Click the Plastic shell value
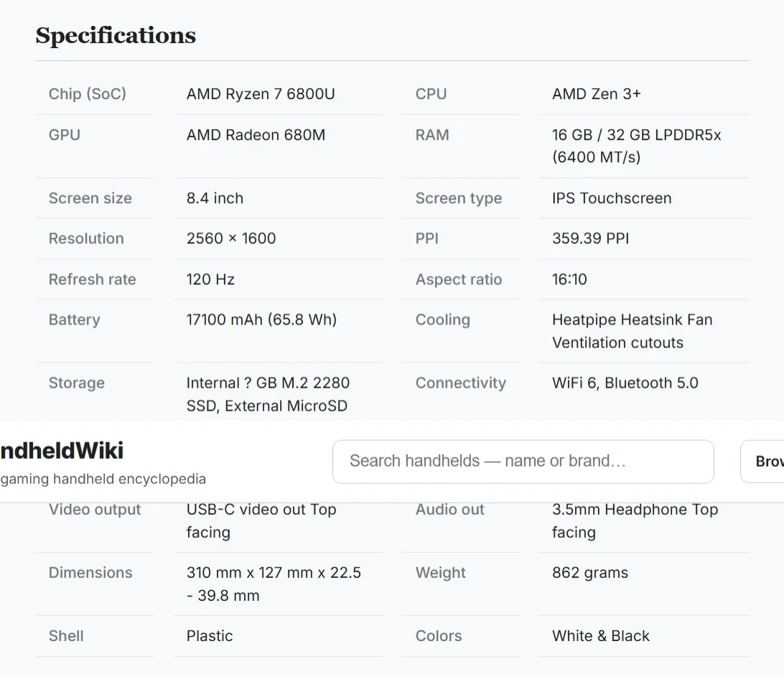 click(210, 636)
